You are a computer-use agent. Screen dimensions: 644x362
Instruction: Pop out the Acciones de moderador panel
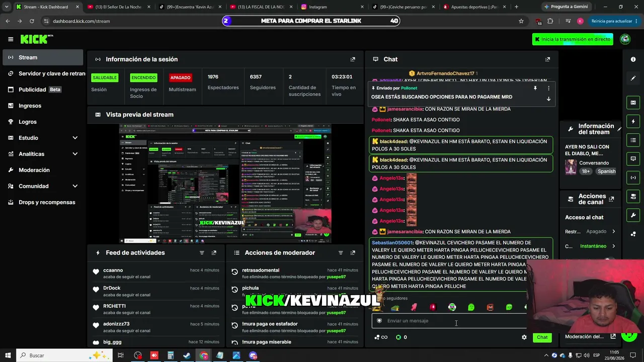pos(353,253)
